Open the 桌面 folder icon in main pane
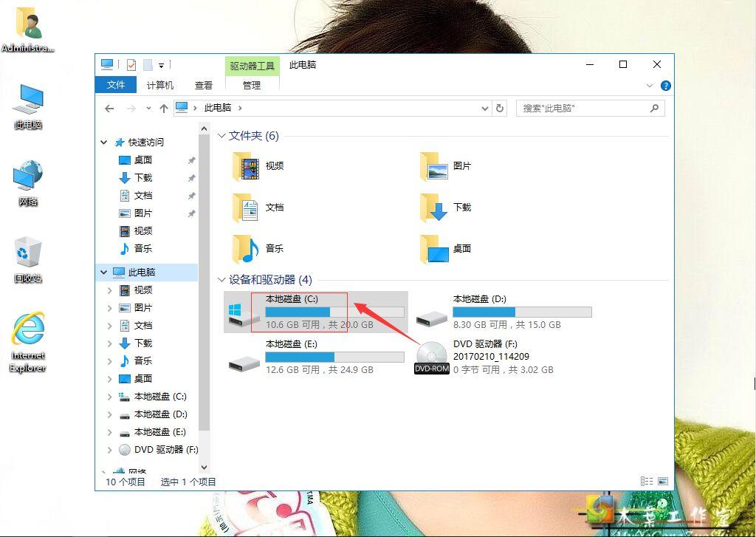This screenshot has width=756, height=537. pos(434,249)
